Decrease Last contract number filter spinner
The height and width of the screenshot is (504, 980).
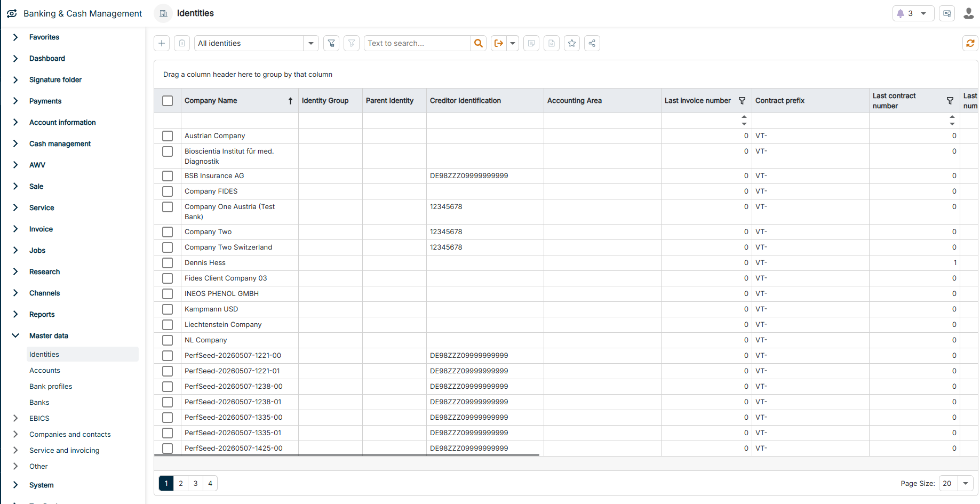[x=952, y=124]
